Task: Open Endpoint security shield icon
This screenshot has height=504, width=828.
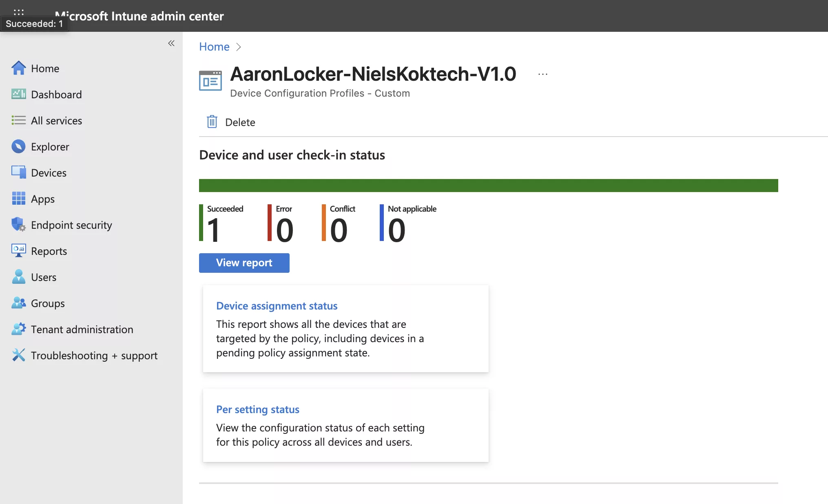Action: tap(18, 225)
